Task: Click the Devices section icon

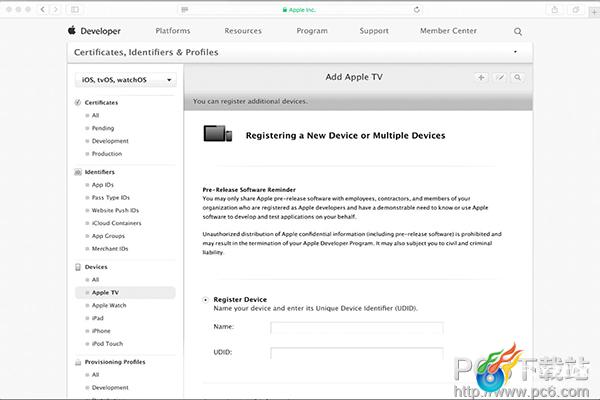Action: click(78, 267)
